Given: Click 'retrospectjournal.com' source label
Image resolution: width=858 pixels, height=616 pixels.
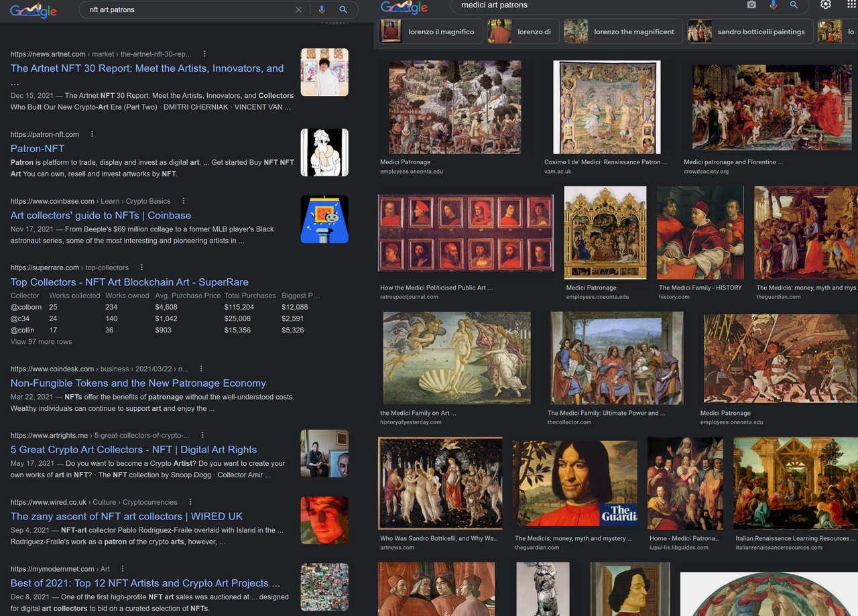Looking at the screenshot, I should 409,297.
